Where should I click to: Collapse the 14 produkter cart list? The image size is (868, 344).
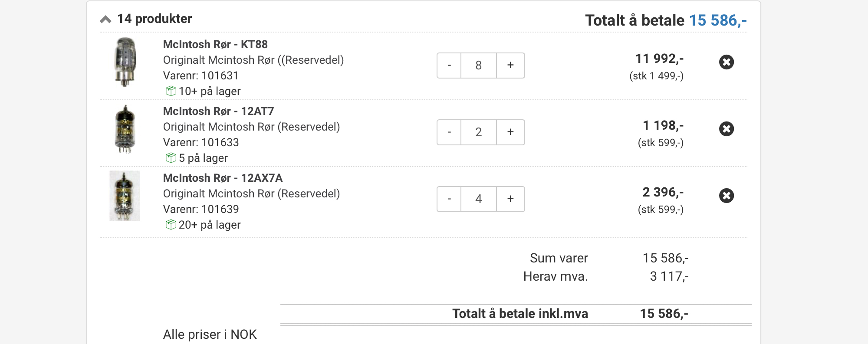[x=105, y=20]
